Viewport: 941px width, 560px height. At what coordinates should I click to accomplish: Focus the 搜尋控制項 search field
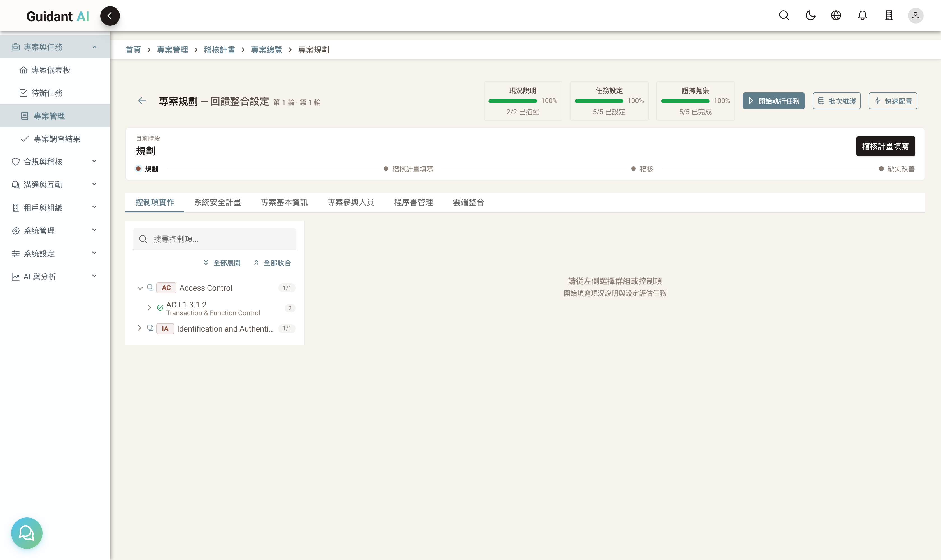215,239
